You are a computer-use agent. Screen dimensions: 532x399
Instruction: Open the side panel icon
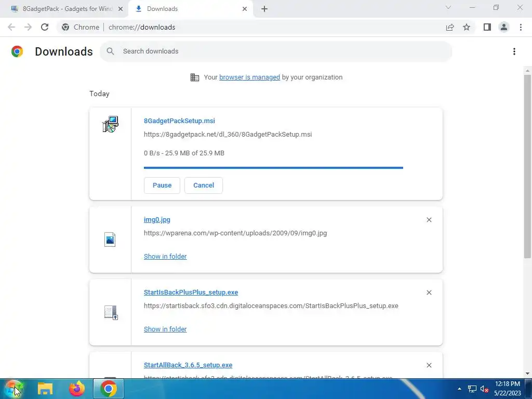coord(487,27)
